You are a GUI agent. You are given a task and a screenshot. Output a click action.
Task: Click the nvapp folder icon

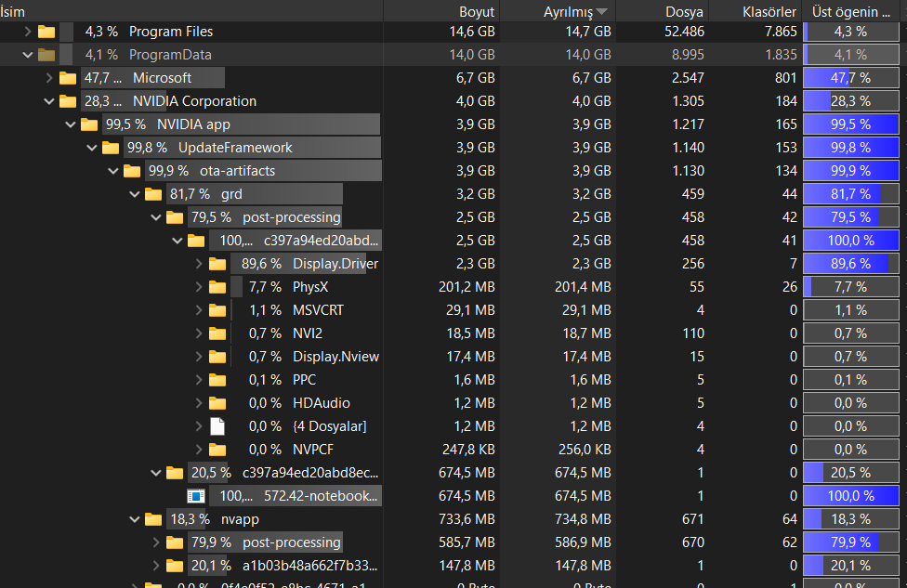153,519
